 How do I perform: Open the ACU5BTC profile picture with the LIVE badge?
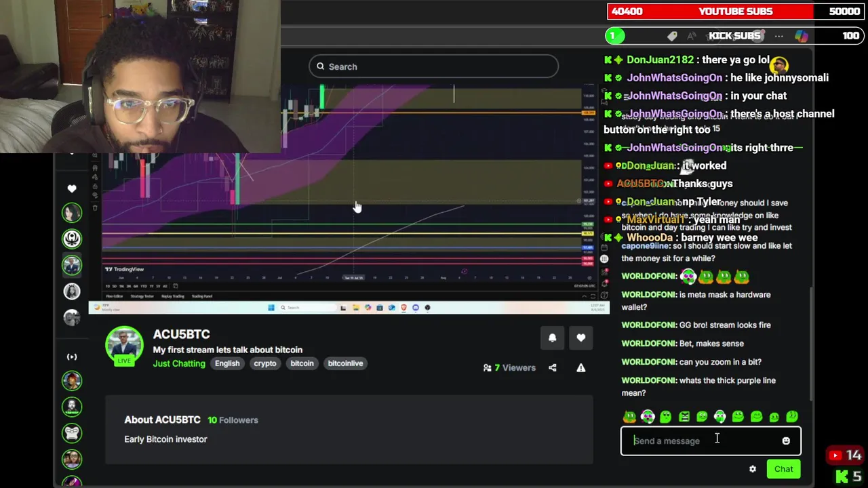tap(124, 346)
